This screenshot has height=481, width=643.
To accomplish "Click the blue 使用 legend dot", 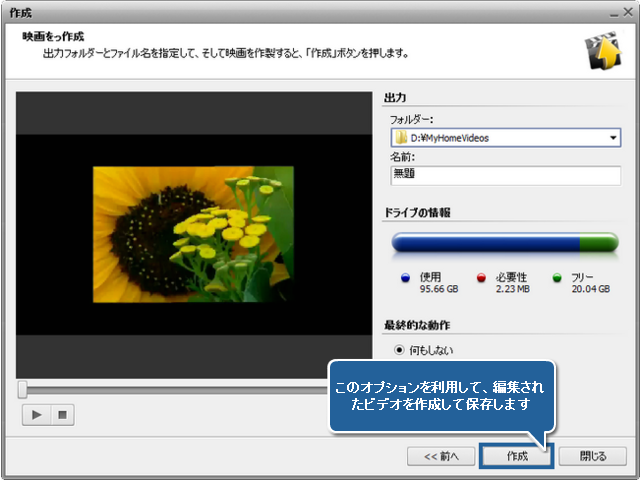I will 405,277.
